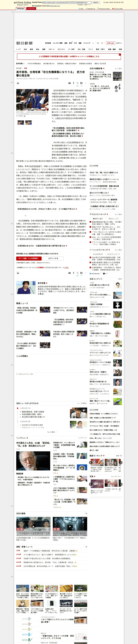Open the ランキング item in the top navigation
The image size is (138, 644).
click(87, 43)
